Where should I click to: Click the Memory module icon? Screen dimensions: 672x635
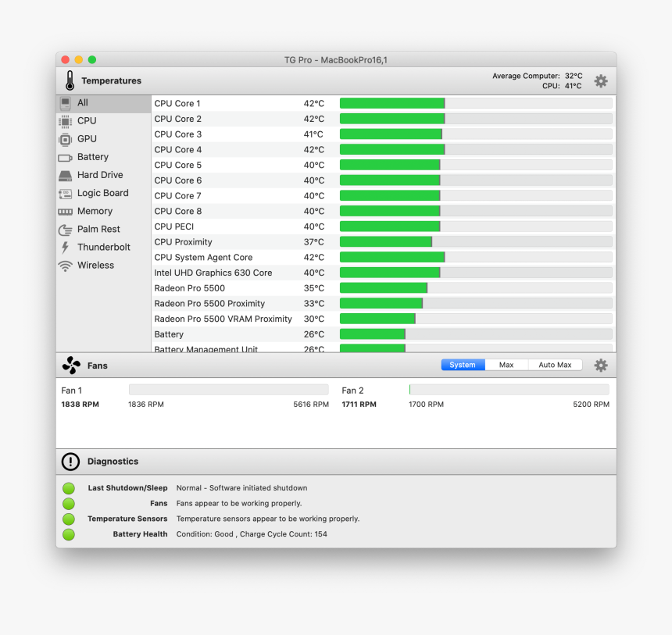(x=66, y=212)
